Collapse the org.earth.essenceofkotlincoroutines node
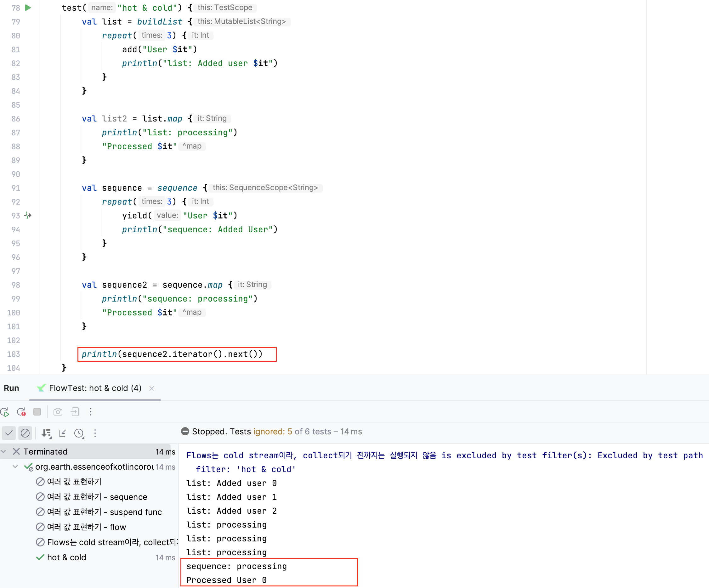 coord(15,466)
